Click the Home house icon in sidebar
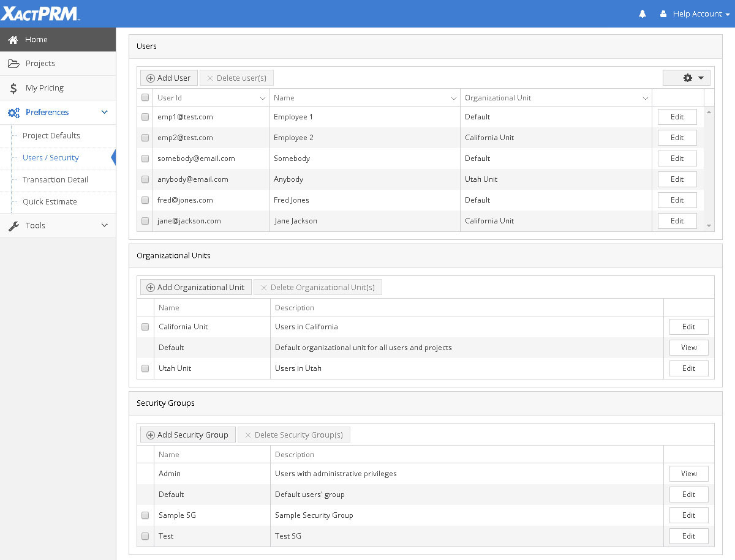Screen dimensions: 735x560 [13, 40]
